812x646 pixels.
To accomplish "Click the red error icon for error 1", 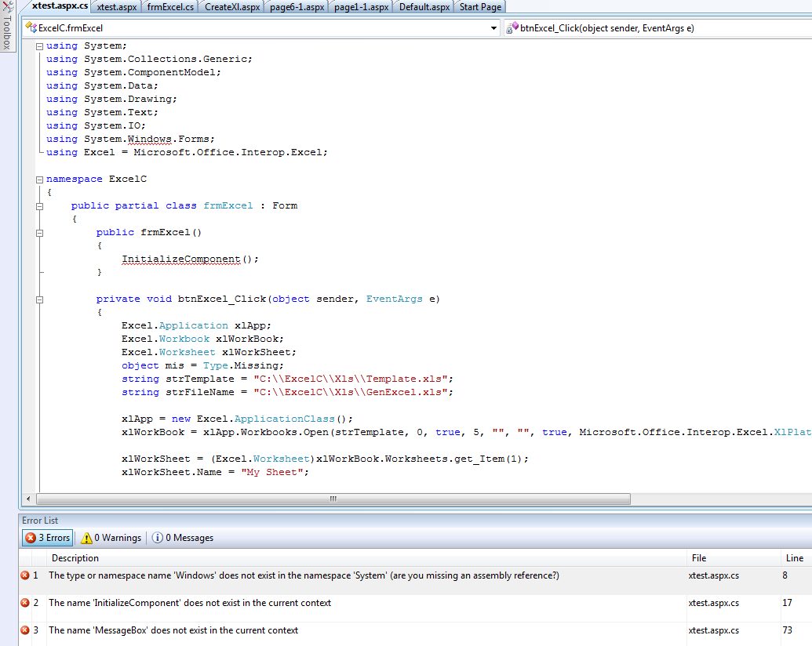I will tap(25, 575).
